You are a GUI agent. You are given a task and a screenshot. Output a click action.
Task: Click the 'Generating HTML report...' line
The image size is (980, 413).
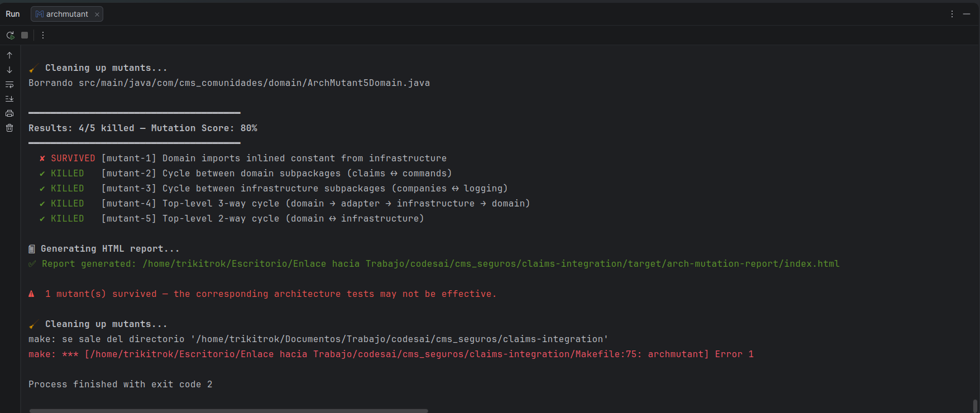click(x=104, y=249)
